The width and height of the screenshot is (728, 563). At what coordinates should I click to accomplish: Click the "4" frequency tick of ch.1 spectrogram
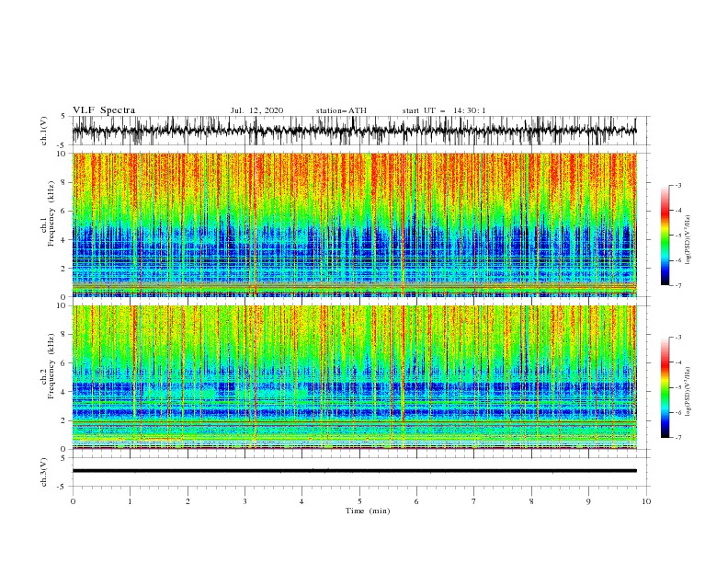[x=64, y=240]
